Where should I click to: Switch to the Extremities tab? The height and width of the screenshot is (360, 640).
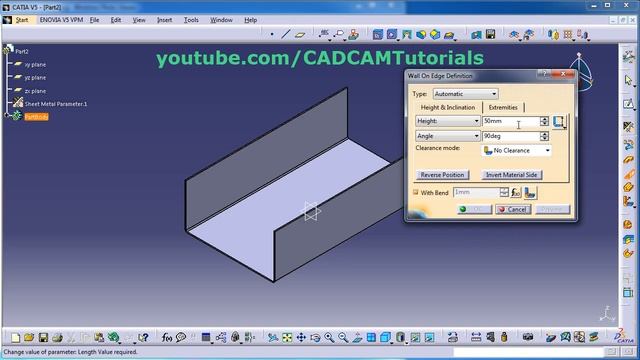point(503,107)
